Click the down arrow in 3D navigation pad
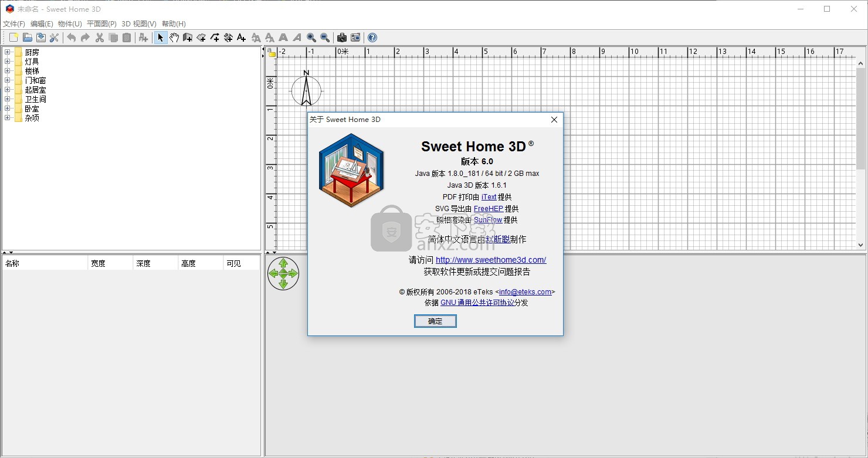The width and height of the screenshot is (868, 458). (283, 284)
